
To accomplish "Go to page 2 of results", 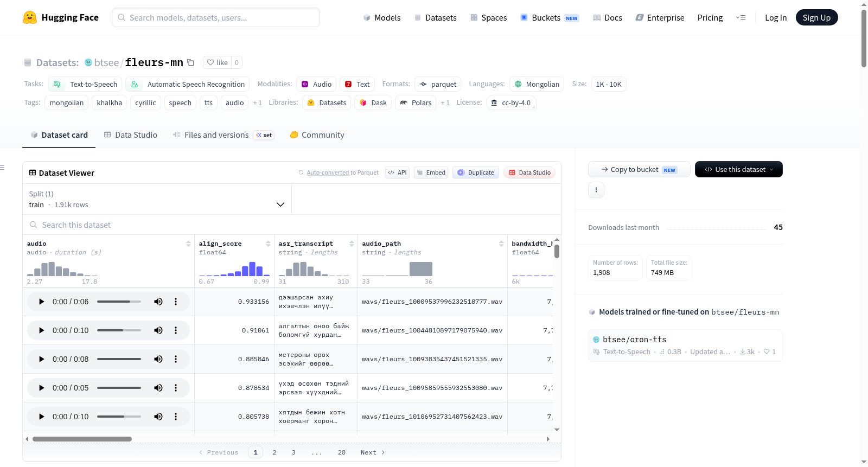I will 275,452.
